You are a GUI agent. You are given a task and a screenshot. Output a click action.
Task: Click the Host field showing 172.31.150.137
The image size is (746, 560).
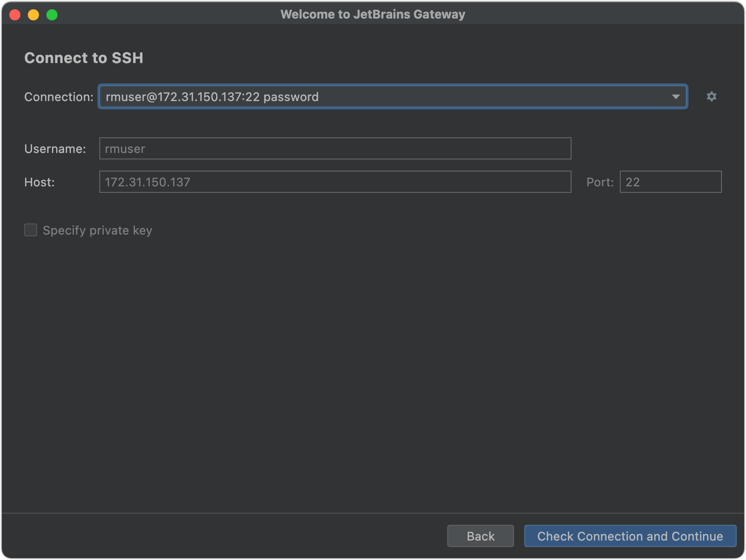(x=335, y=182)
